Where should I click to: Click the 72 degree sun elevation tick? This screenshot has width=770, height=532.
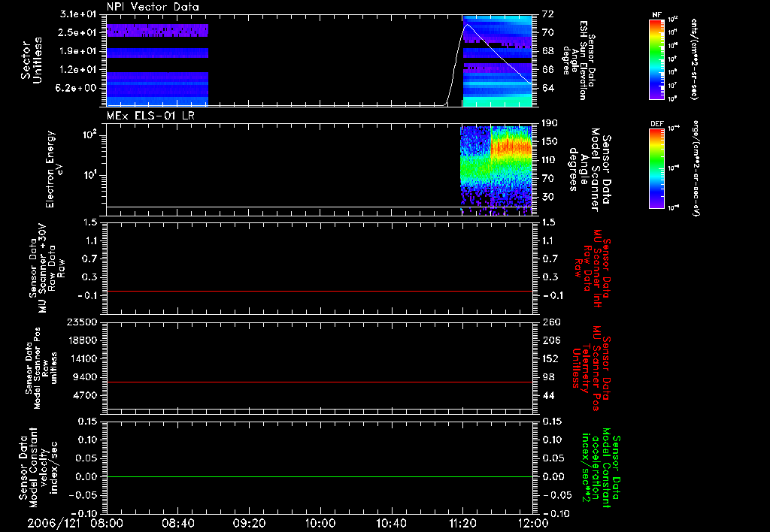coord(547,14)
